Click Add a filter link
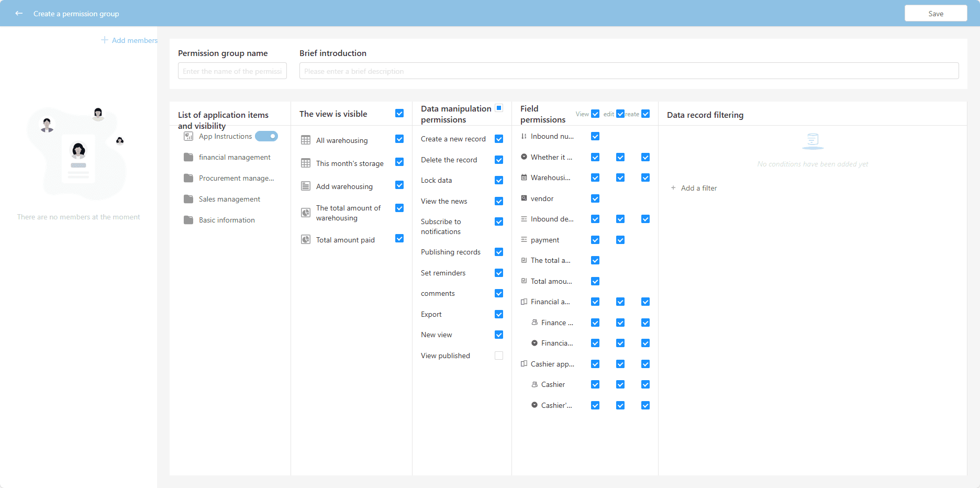980x488 pixels. 698,188
